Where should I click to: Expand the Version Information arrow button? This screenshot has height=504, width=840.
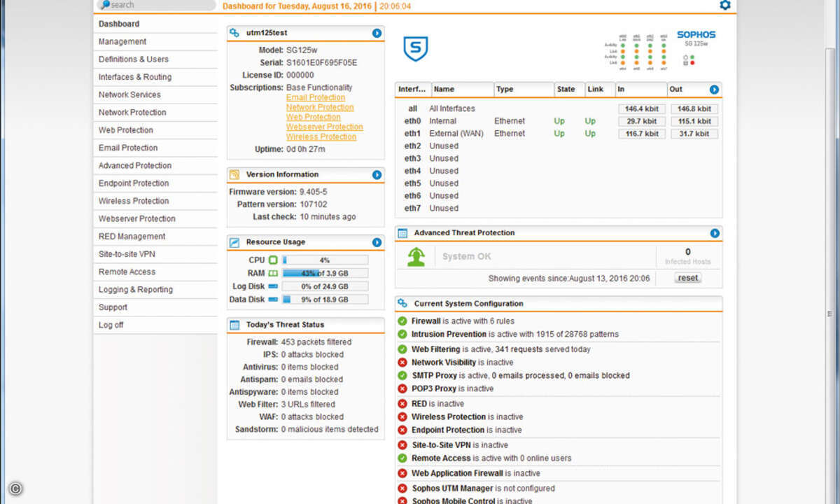[x=377, y=175]
